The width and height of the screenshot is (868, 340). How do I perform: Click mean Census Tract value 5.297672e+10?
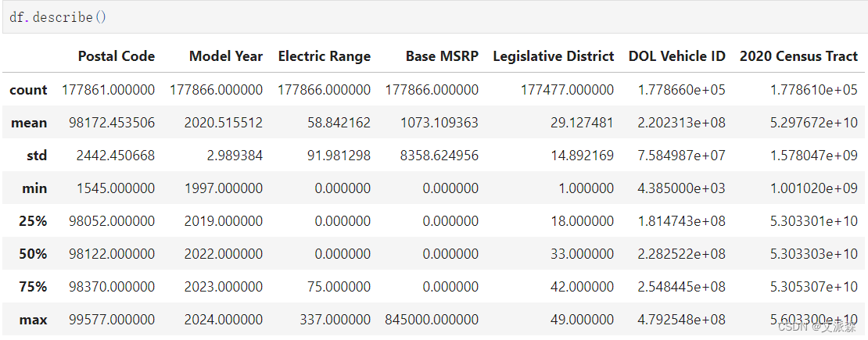[814, 123]
